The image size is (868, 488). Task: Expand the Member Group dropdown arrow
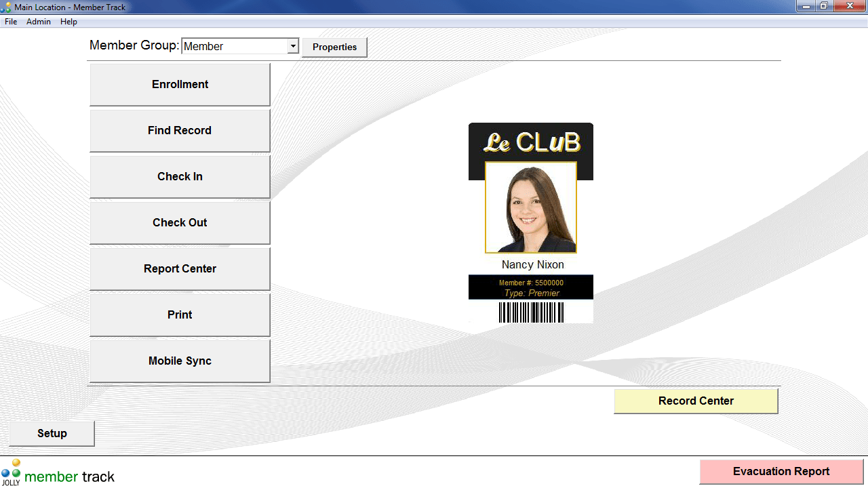(293, 46)
